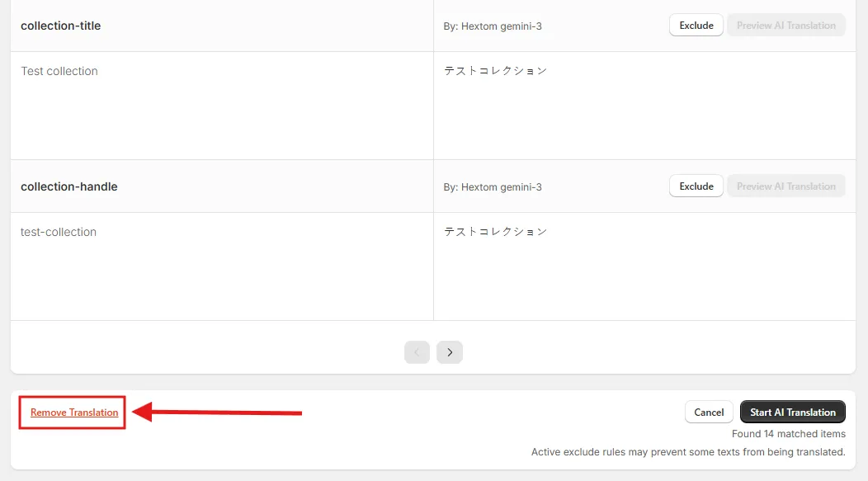Exclude the collection-handle field from translation
This screenshot has width=868, height=481.
click(x=696, y=186)
